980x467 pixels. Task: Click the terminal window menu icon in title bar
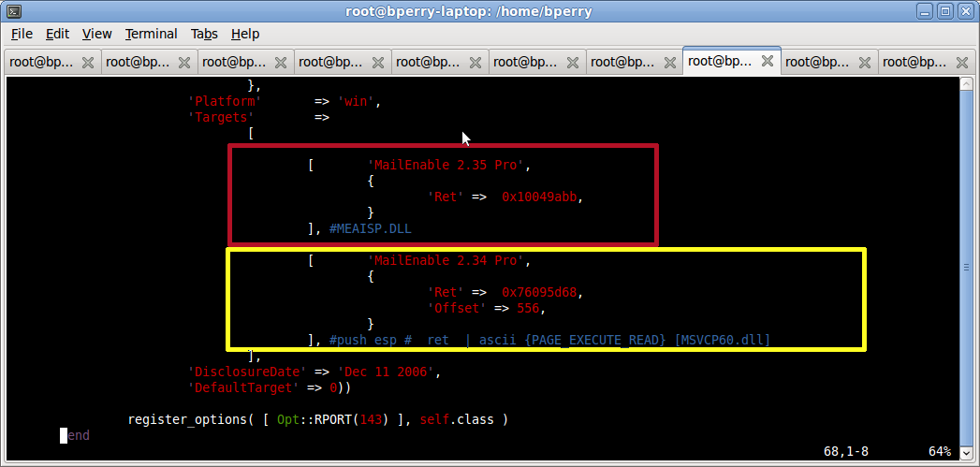point(14,10)
